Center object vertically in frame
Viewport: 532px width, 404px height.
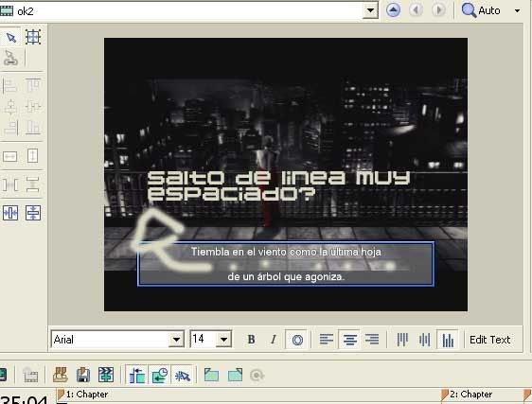click(x=33, y=213)
